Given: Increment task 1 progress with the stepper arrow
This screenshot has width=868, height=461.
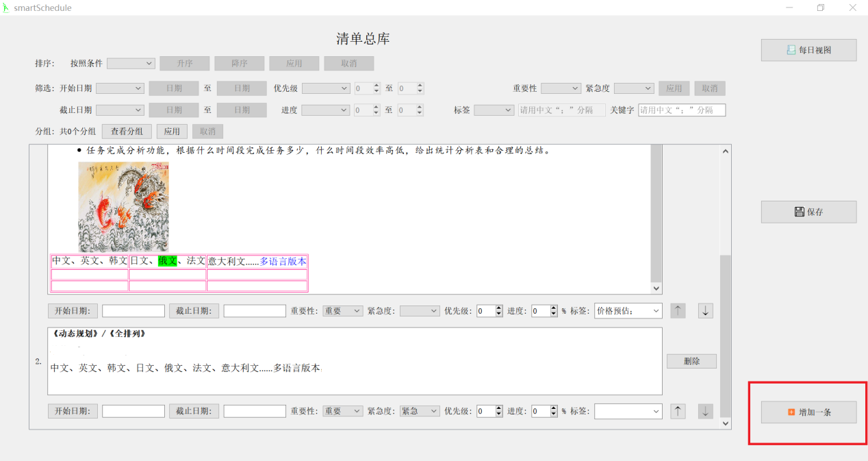Looking at the screenshot, I should 552,308.
